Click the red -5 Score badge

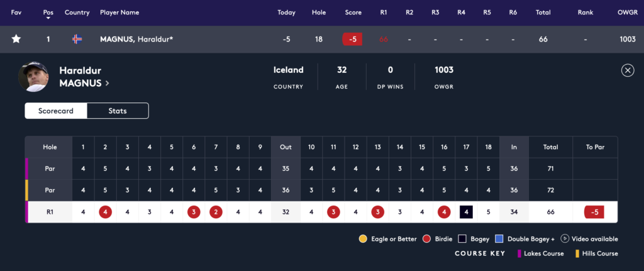(352, 39)
